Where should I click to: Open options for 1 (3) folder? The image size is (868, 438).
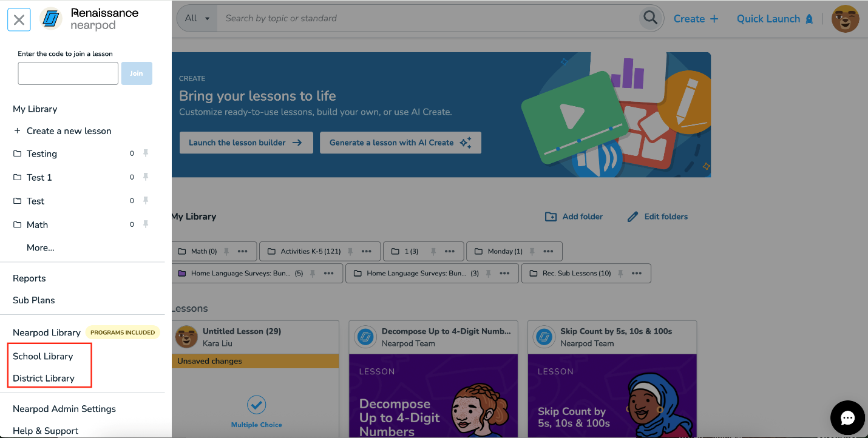(450, 251)
